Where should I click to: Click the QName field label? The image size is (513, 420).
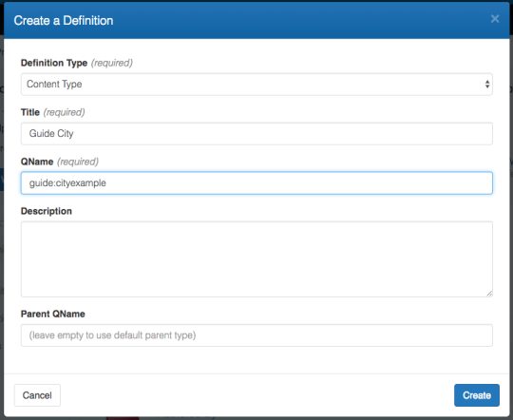37,162
